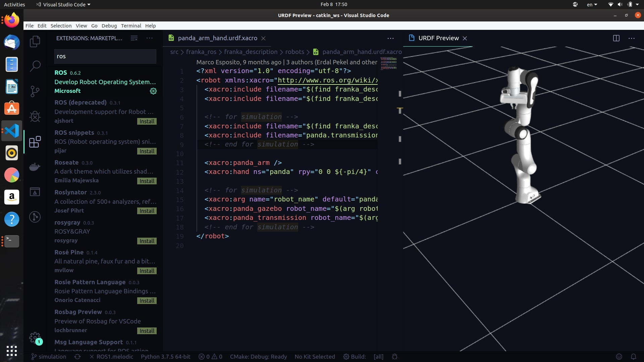Open the Terminal menu
644x362 pixels.
pos(131,25)
